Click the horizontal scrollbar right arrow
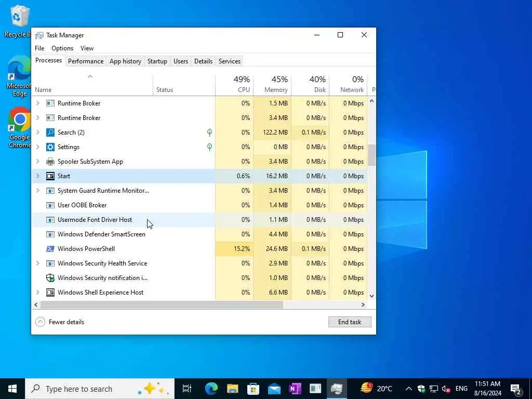The height and width of the screenshot is (399, 532). coord(363,304)
